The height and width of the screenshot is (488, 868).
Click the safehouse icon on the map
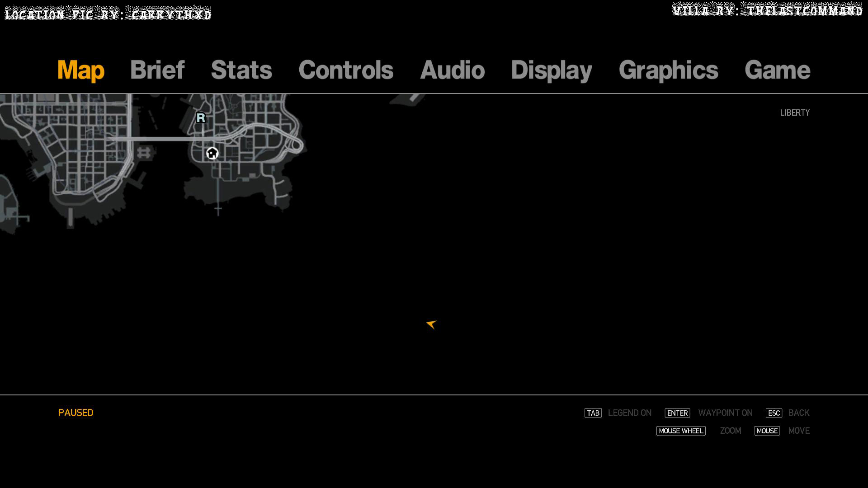click(212, 154)
